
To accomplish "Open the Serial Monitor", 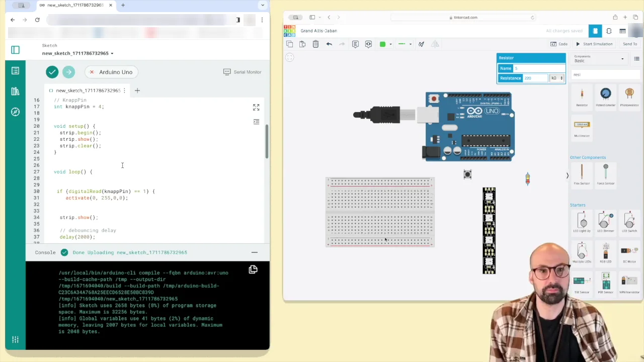I will [243, 72].
